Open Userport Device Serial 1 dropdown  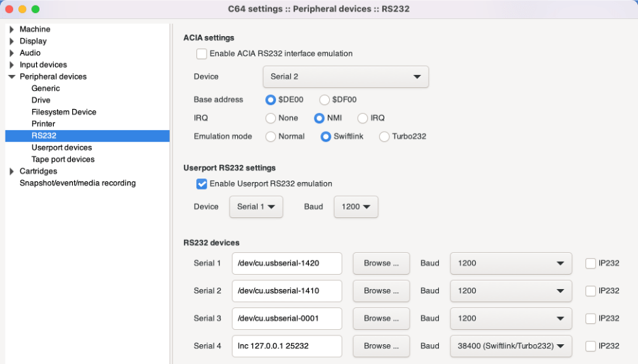(x=256, y=207)
